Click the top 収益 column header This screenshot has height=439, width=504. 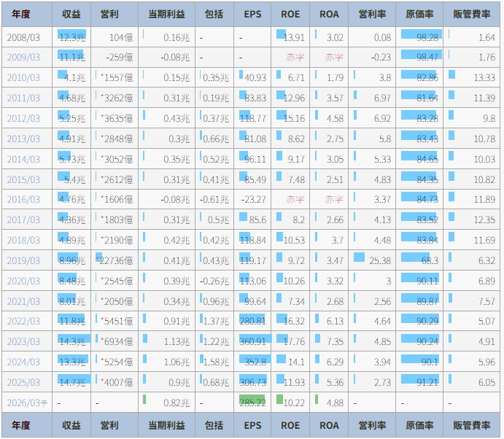tap(71, 15)
